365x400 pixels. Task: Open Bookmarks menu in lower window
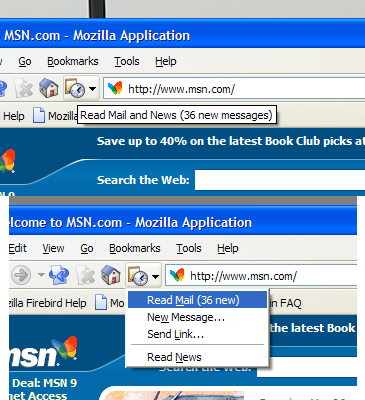[135, 248]
